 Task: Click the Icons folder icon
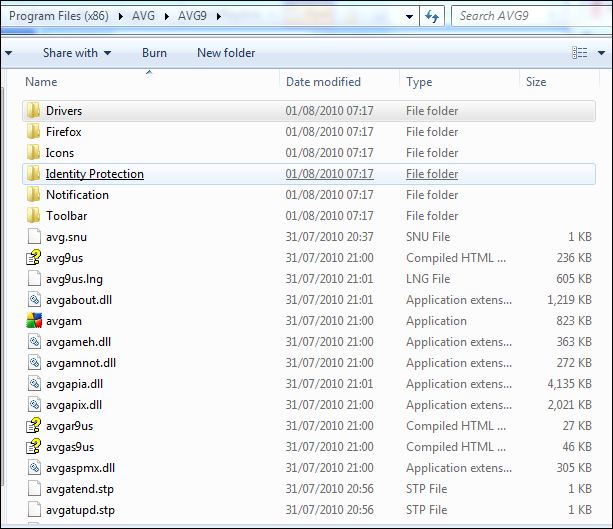34,153
